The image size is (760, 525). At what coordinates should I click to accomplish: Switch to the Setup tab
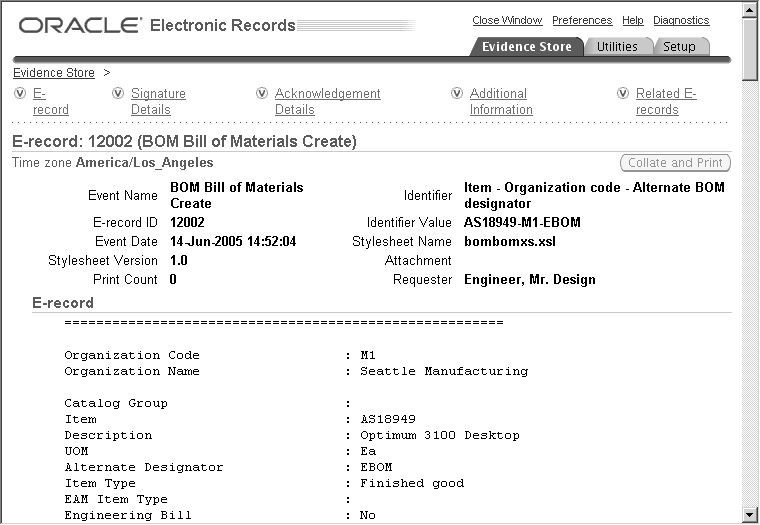click(679, 47)
